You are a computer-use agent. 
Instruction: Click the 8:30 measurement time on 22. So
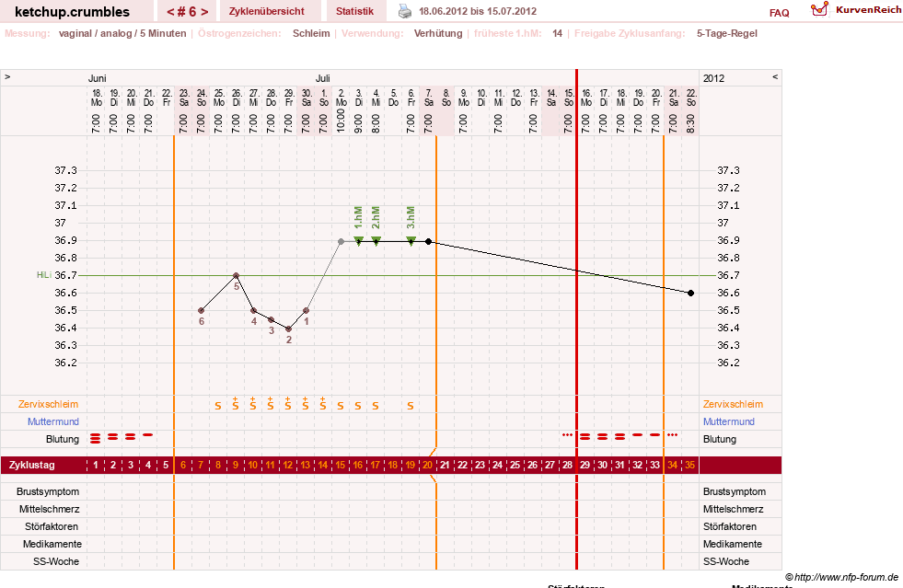click(x=690, y=123)
